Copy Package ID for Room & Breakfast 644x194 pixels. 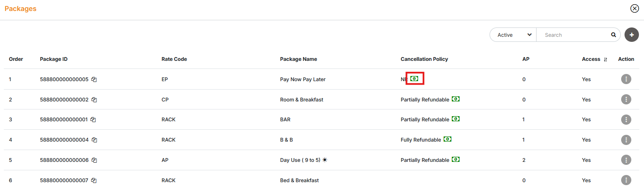pos(94,100)
